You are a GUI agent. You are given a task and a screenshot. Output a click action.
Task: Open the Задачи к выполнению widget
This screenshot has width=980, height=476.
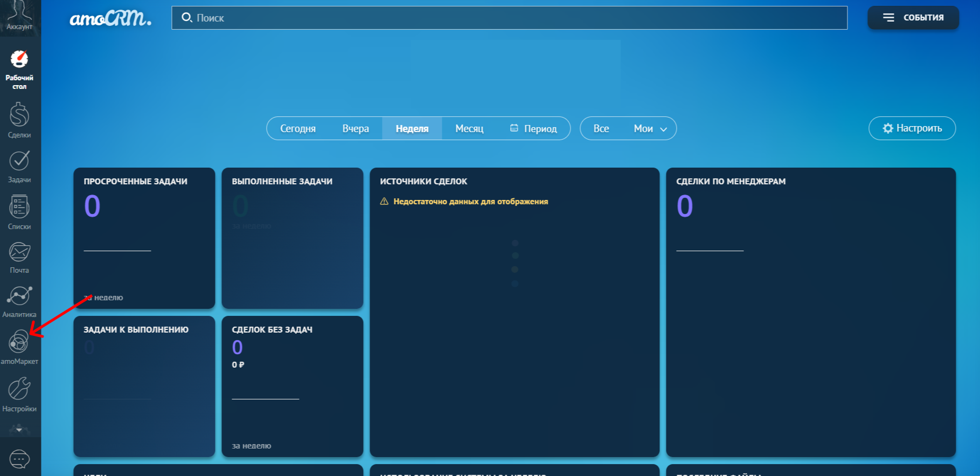(x=144, y=387)
